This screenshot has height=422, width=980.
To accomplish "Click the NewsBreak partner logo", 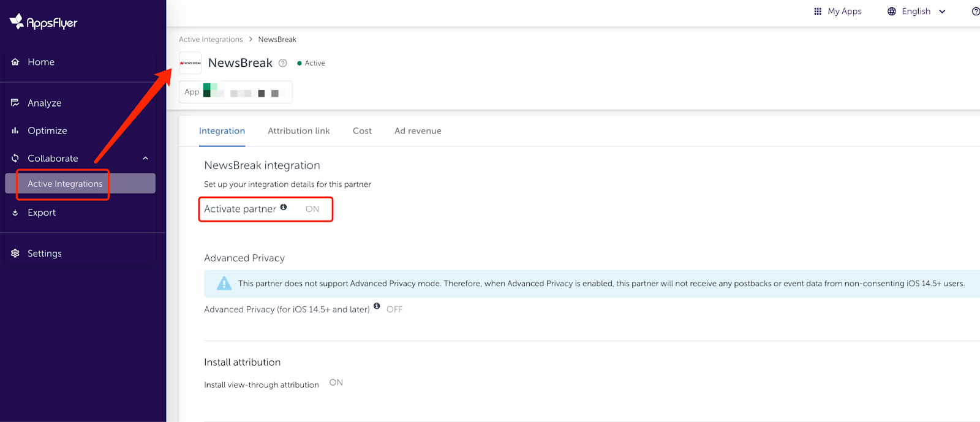I will point(190,63).
